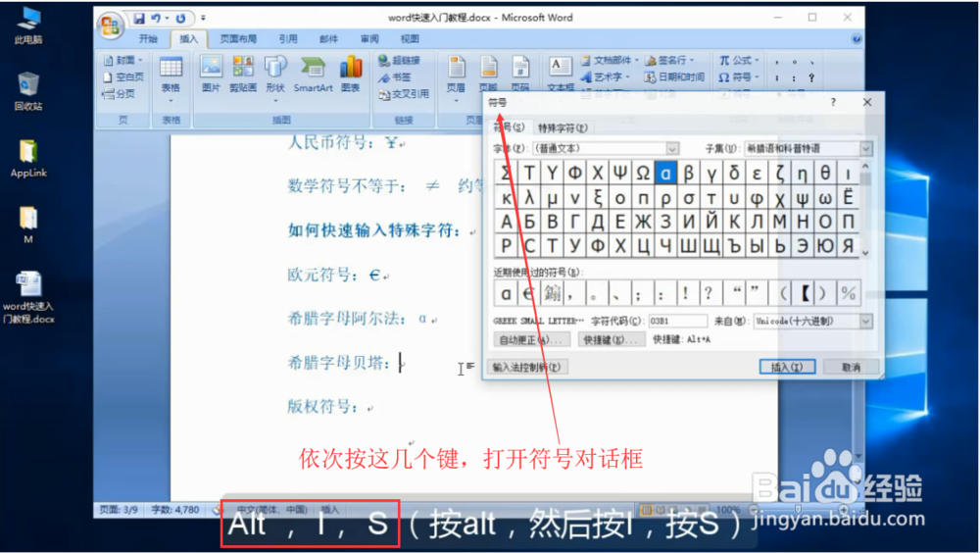Click the 字符代码 field showing 03B1
Screen dimensions: 980x553
pos(677,321)
